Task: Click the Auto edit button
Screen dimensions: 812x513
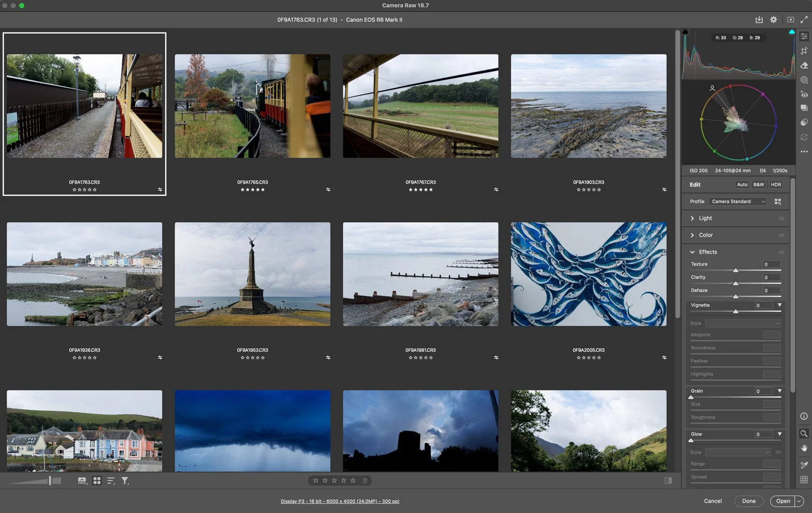Action: (x=742, y=184)
